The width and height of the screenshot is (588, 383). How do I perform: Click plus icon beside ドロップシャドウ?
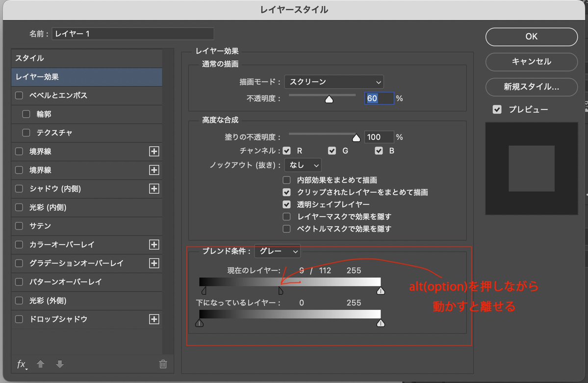pyautogui.click(x=154, y=319)
